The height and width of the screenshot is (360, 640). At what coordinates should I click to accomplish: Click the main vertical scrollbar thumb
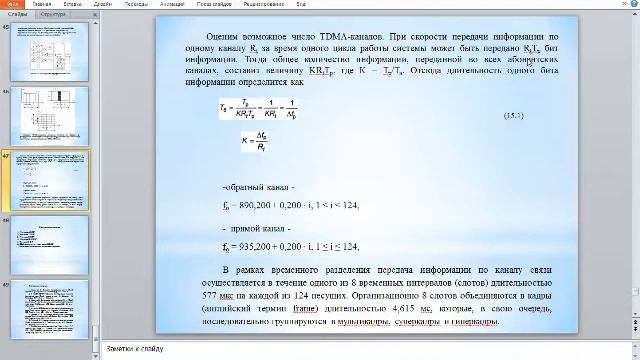pyautogui.click(x=636, y=292)
